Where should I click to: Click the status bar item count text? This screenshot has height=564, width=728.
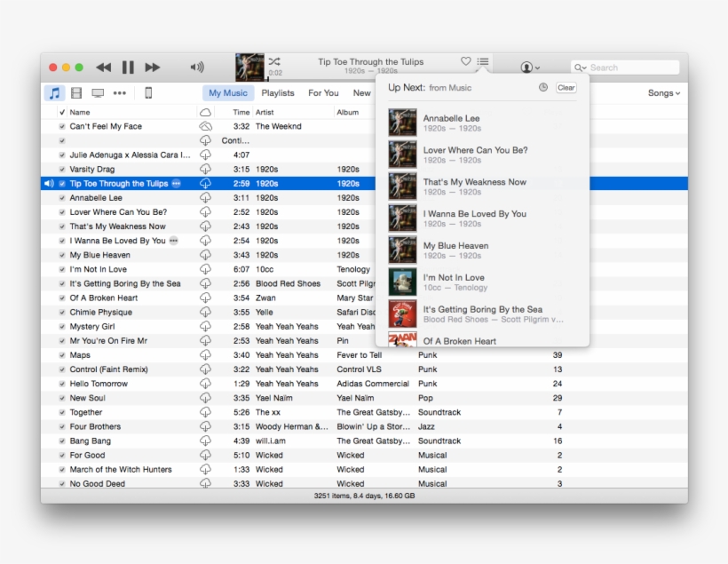(365, 496)
